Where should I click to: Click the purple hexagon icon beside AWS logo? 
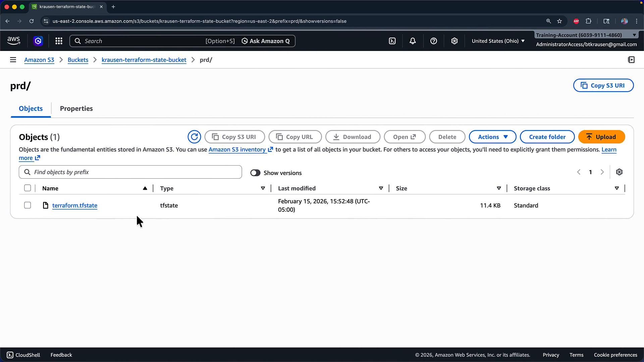pyautogui.click(x=38, y=41)
